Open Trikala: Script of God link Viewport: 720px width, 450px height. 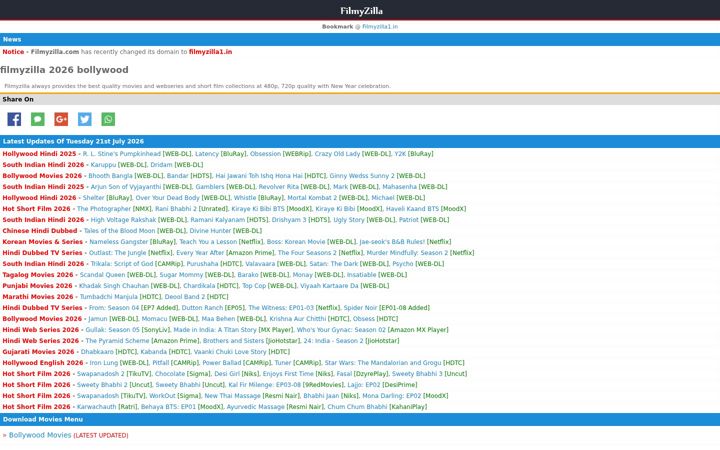[122, 264]
